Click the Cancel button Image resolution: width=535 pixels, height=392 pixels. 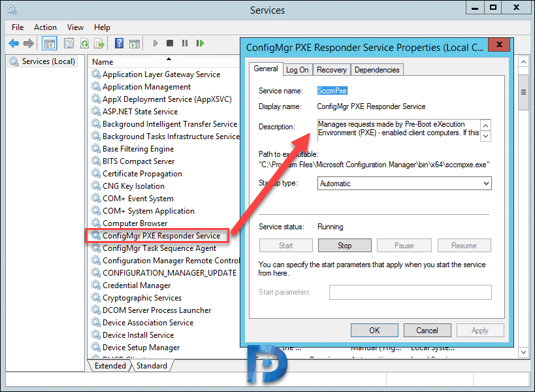[x=427, y=330]
